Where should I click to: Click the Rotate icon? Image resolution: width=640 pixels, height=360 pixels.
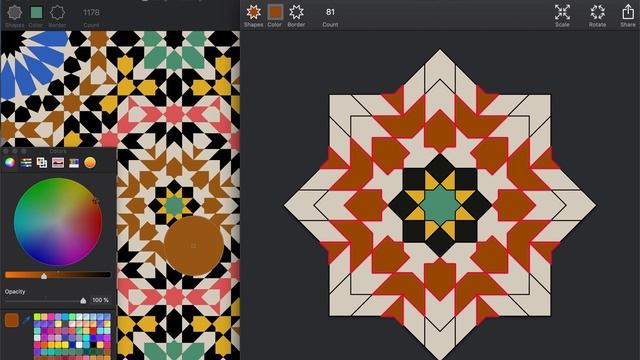[x=598, y=12]
